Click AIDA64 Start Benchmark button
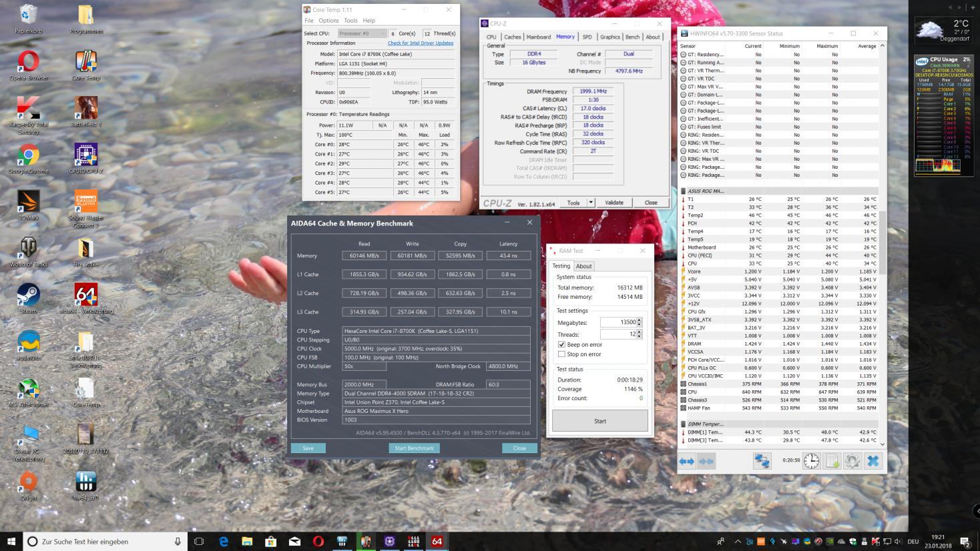The image size is (980, 551). (414, 448)
